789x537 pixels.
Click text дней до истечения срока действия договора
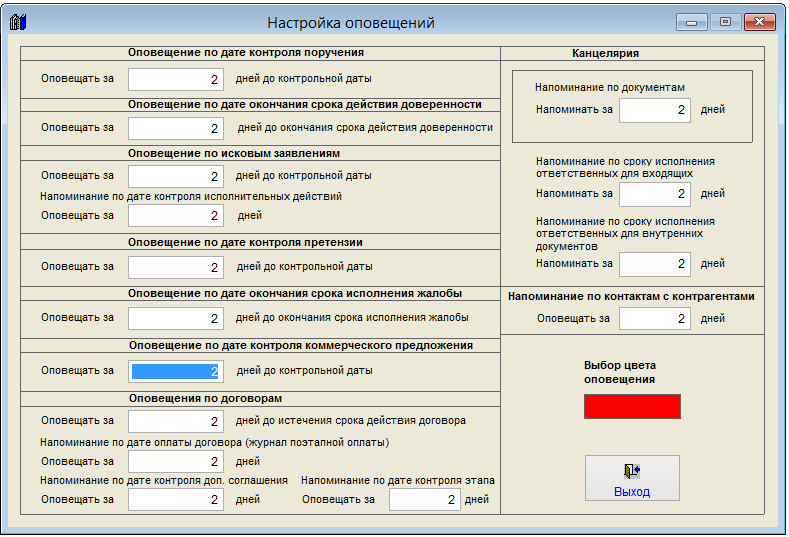(x=350, y=420)
